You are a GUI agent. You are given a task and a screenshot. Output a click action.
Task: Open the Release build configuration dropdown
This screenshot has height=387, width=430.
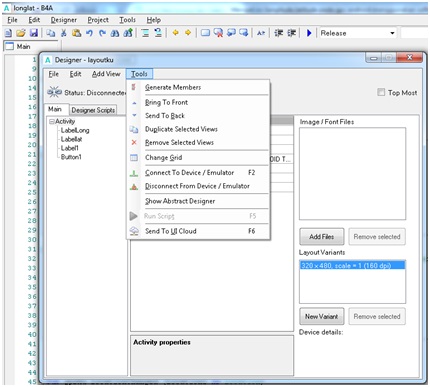(392, 33)
